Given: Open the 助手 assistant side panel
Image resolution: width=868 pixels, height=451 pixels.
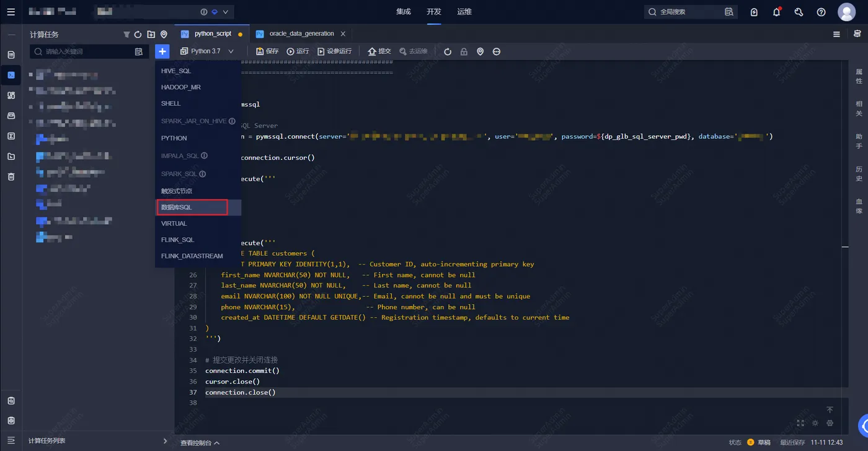Looking at the screenshot, I should tap(859, 141).
